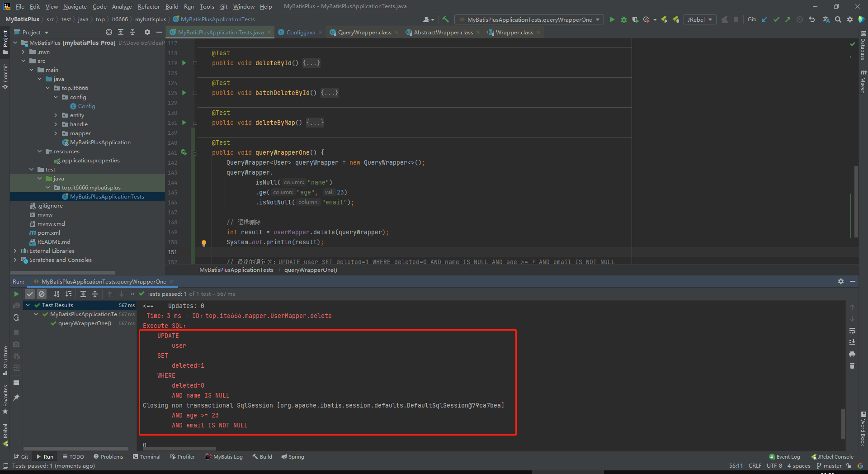Toggle auto-test rerun icon in Run sidebar

[16, 318]
